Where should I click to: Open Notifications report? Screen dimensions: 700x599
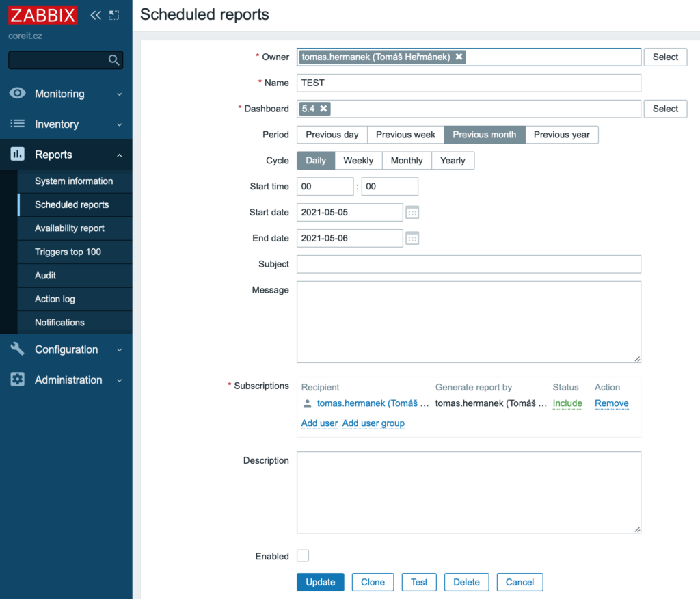75,323
